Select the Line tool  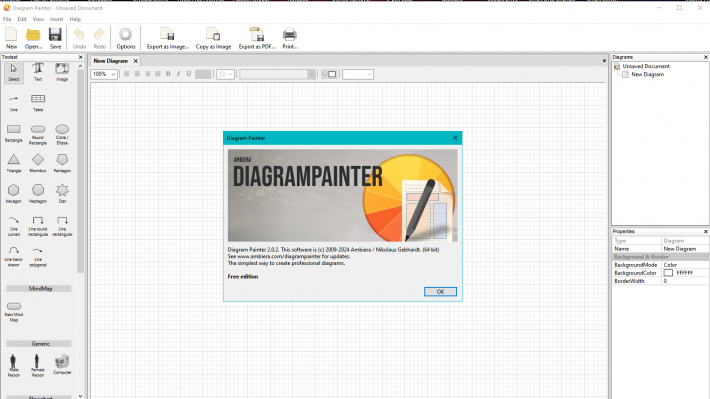pyautogui.click(x=14, y=103)
